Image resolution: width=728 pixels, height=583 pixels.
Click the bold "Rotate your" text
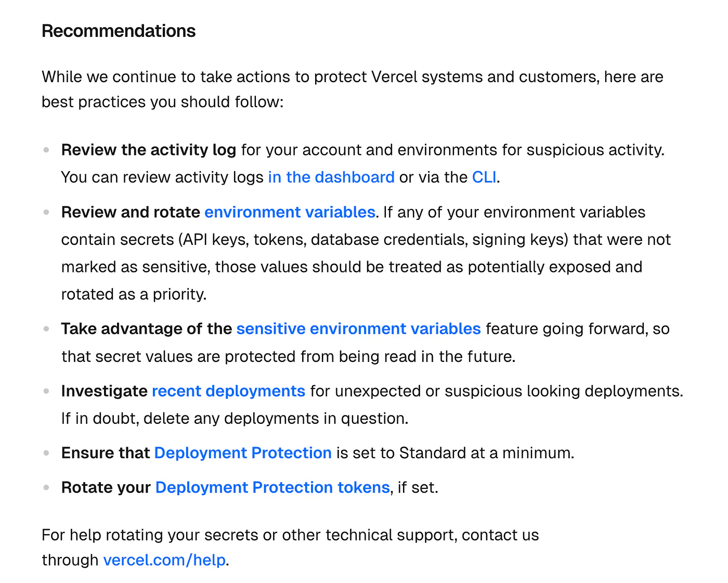[x=106, y=487]
